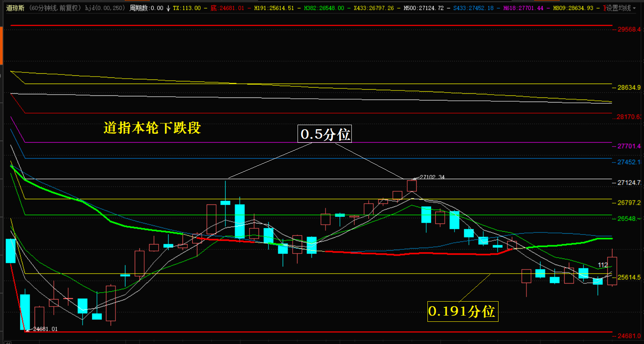Click the 29568.4 red price axis label
The height and width of the screenshot is (344, 644).
[629, 29]
